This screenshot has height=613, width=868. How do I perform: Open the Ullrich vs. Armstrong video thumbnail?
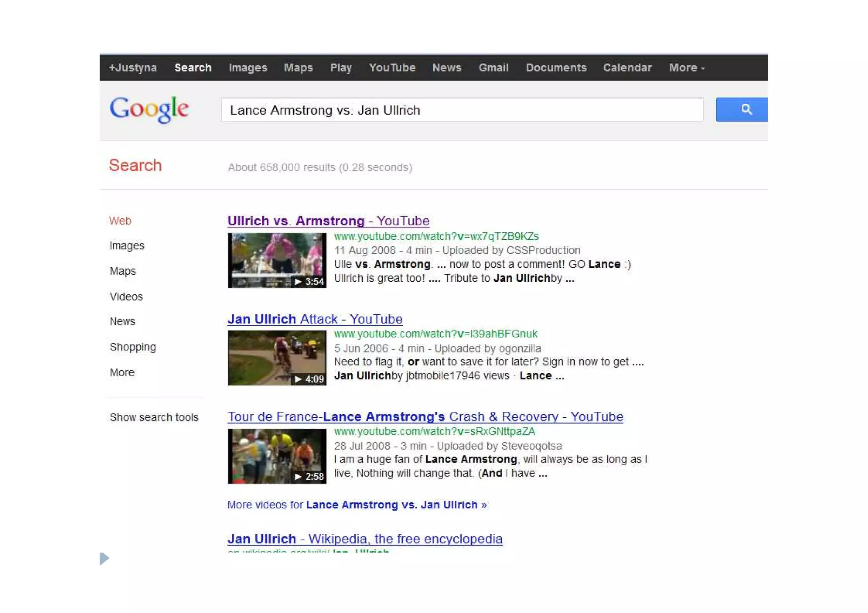(277, 260)
